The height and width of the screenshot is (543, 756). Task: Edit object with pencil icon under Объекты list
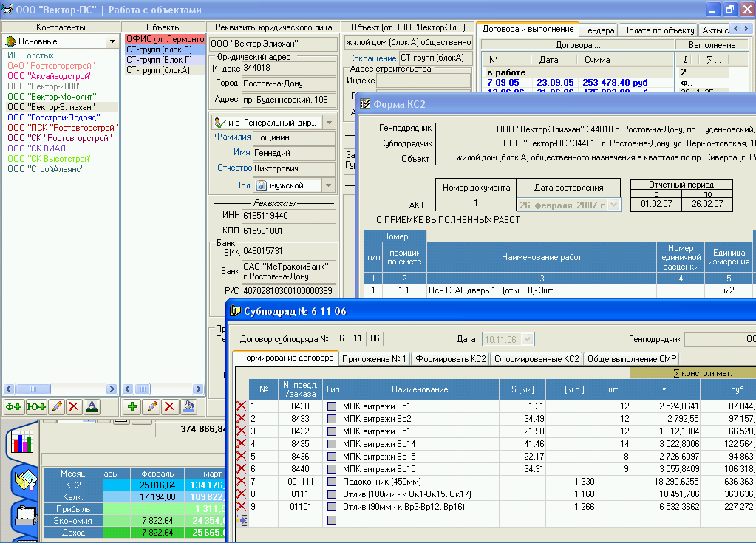(x=151, y=407)
